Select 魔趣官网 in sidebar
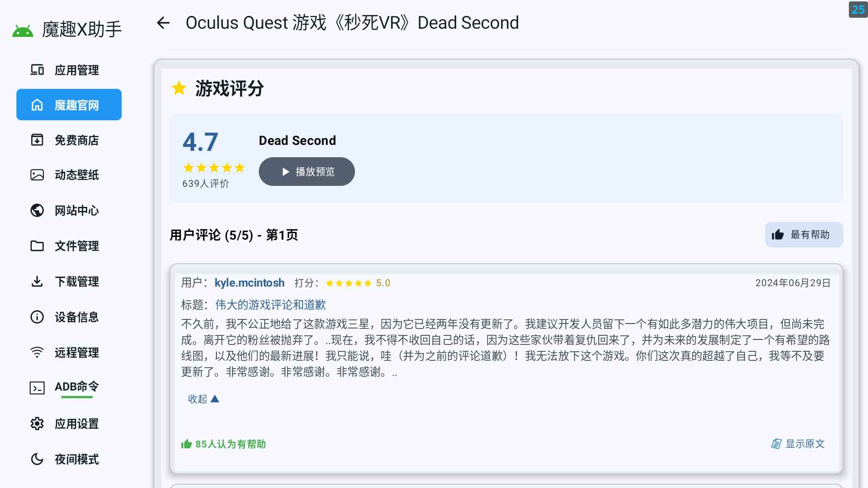This screenshot has height=488, width=868. tap(69, 105)
